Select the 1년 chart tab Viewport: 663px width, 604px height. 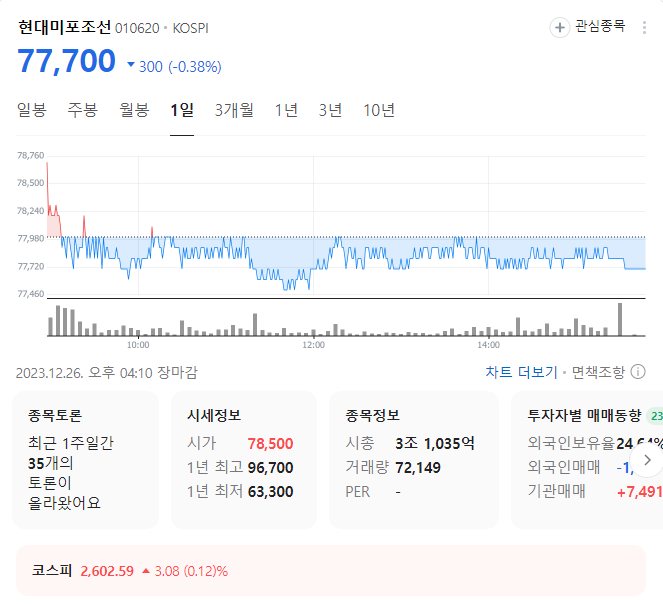pos(286,110)
